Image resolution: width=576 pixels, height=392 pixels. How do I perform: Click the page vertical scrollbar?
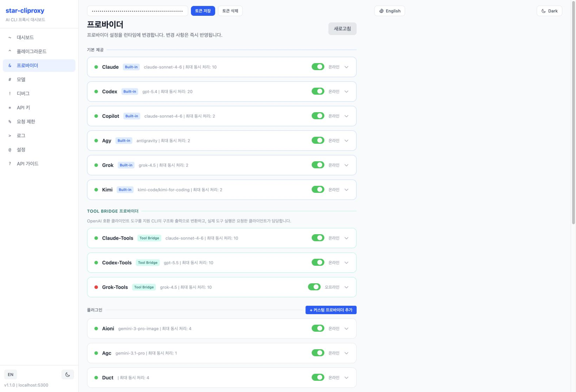[573, 112]
